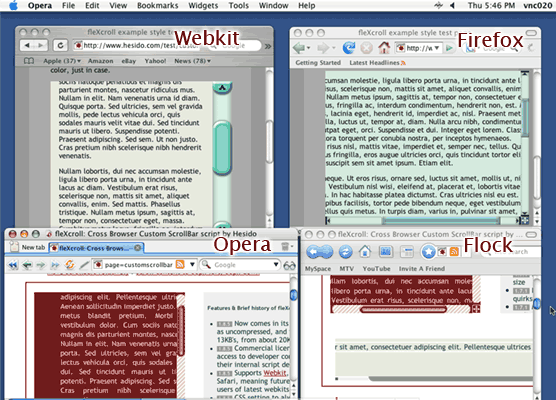Screen dimensions: 556x400
Task: Open the Tools menu
Action: (x=238, y=6)
